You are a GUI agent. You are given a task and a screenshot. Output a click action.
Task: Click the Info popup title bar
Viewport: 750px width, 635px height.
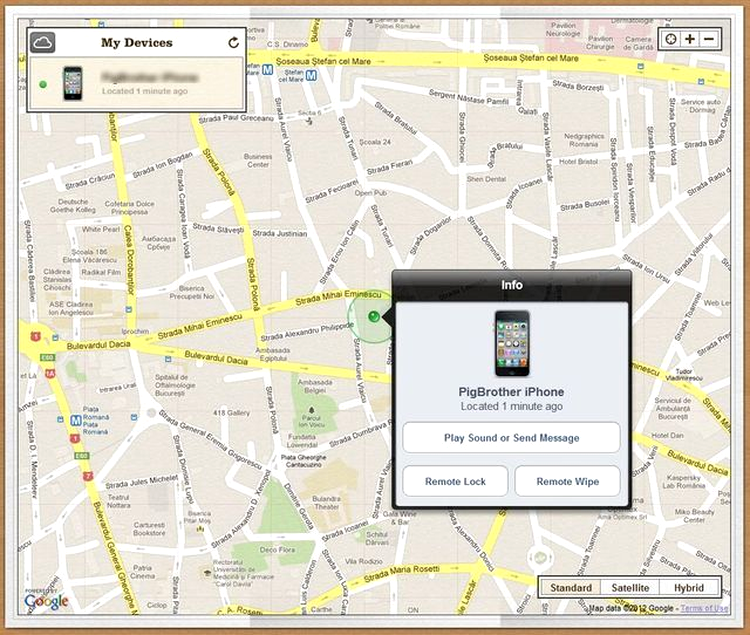(x=511, y=285)
